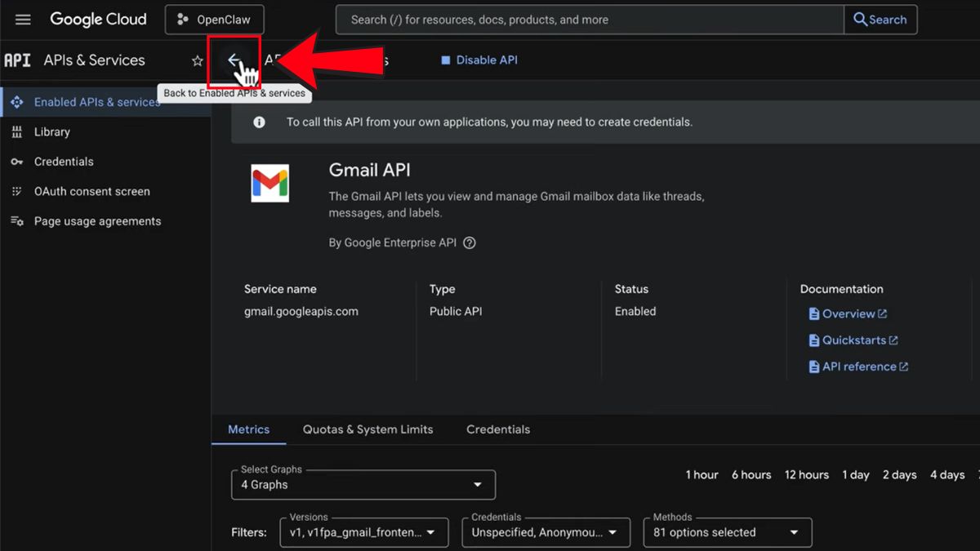This screenshot has height=551, width=980.
Task: Open the hamburger navigation menu
Action: [x=23, y=20]
